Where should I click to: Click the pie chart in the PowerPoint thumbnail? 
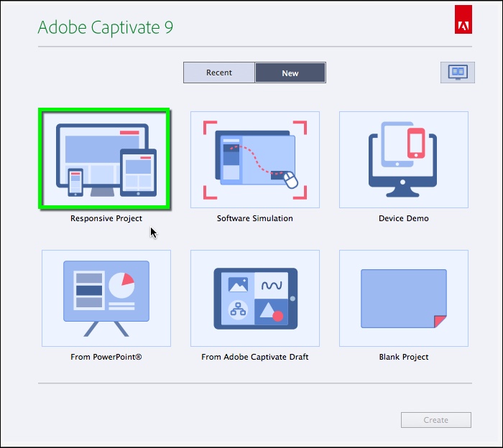124,284
